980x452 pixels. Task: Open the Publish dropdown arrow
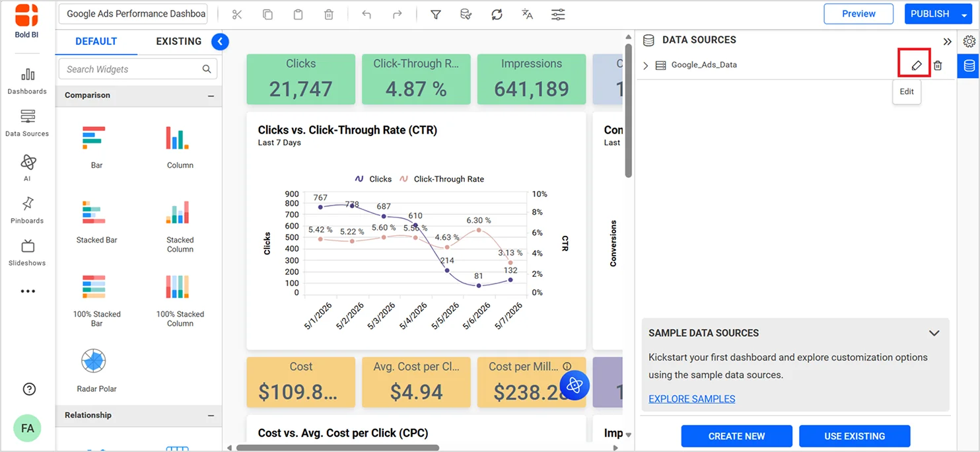pyautogui.click(x=964, y=15)
